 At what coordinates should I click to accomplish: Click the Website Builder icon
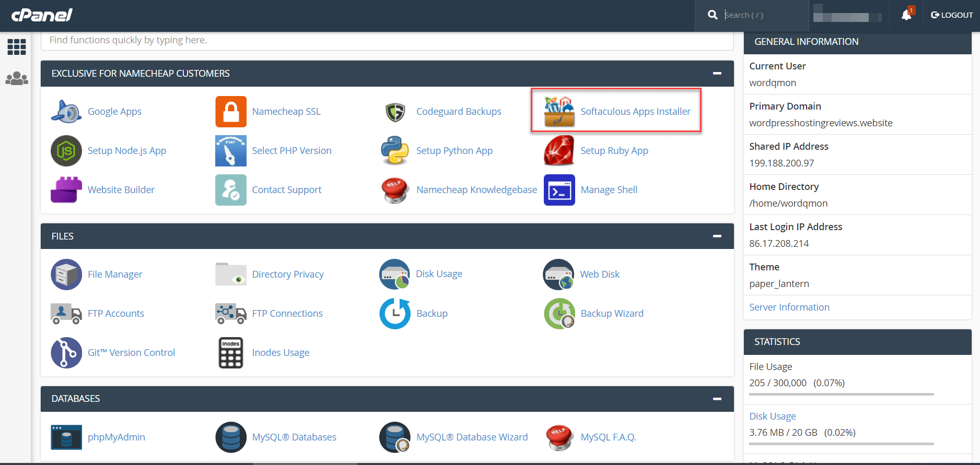(66, 190)
